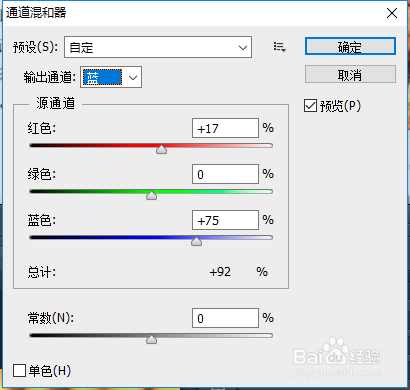The image size is (410, 390).
Task: Cancel with the 取消 button
Action: [x=350, y=75]
